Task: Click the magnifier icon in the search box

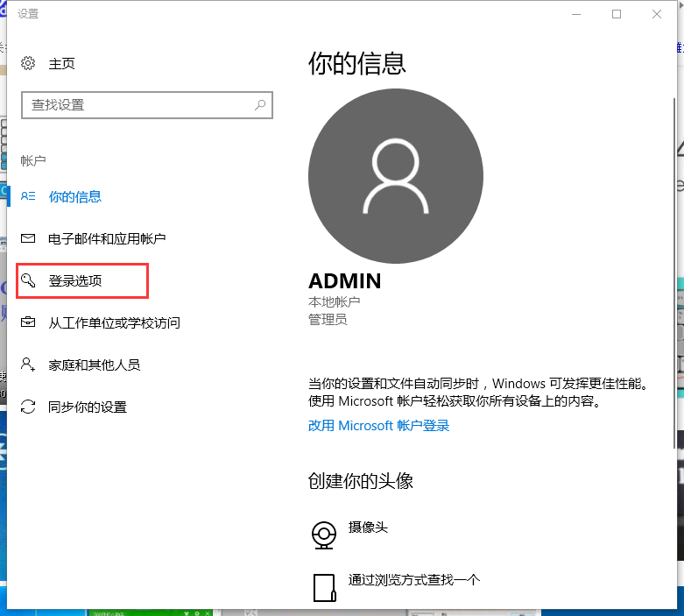Action: click(260, 105)
